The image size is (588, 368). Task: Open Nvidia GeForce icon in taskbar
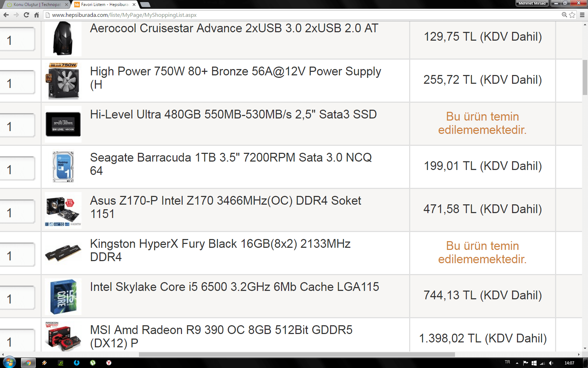pos(61,363)
